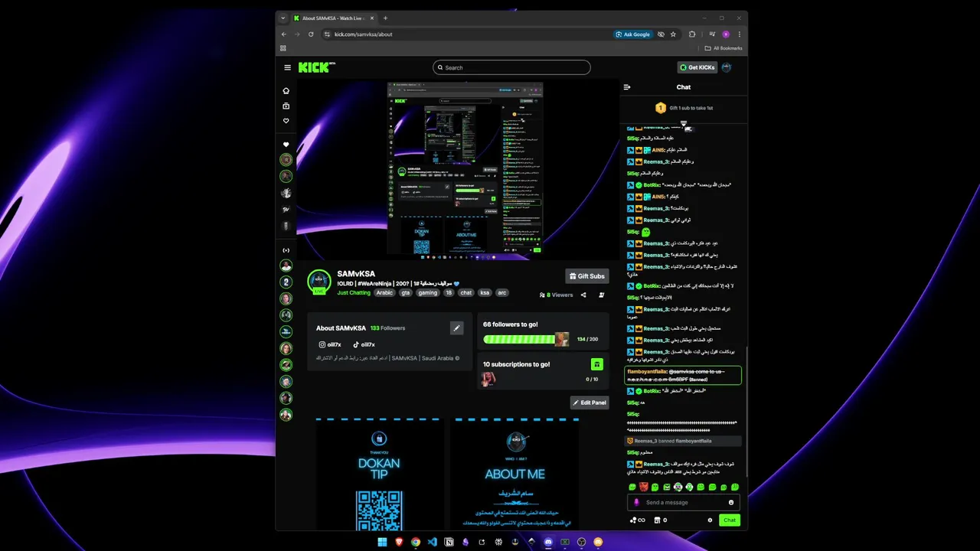980x551 pixels.
Task: Click the SAMvKSA profile avatar
Action: (x=319, y=282)
